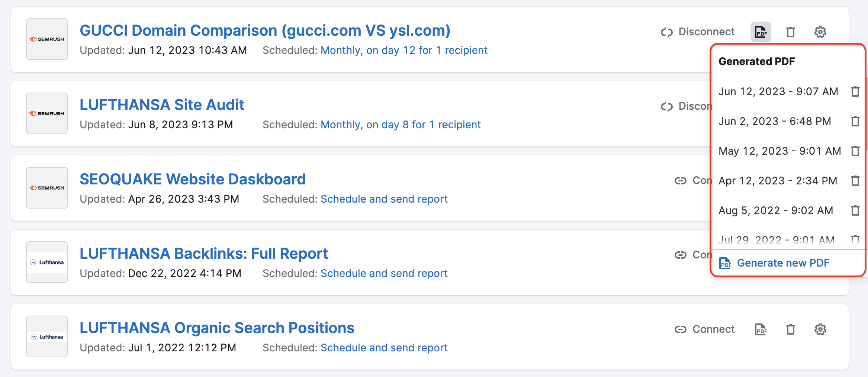This screenshot has width=868, height=377.
Task: Click the disconnect link icon beside Disconnect
Action: pos(667,32)
